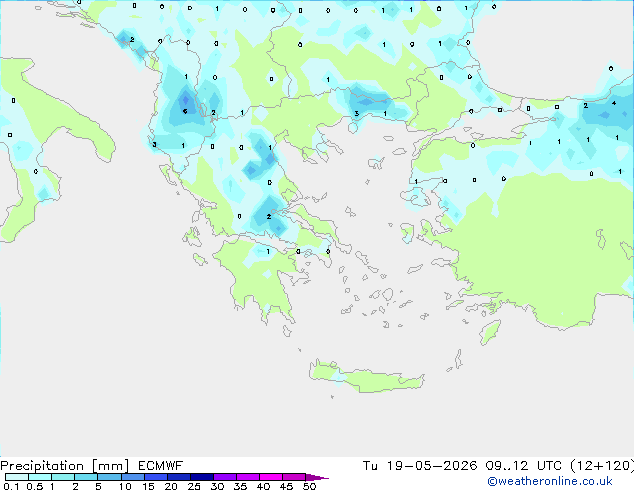
Task: Click the 25–30 mm dark navy legend swatch
Action: pyautogui.click(x=202, y=477)
